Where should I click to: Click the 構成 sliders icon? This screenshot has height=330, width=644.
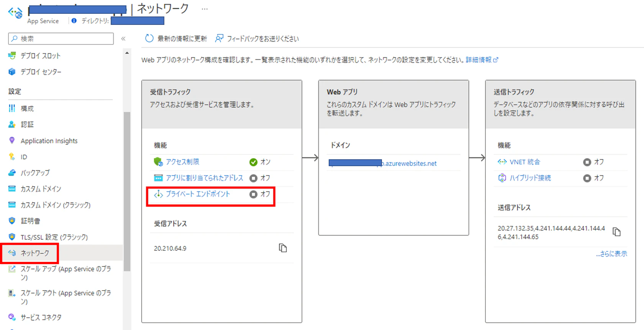(12, 108)
